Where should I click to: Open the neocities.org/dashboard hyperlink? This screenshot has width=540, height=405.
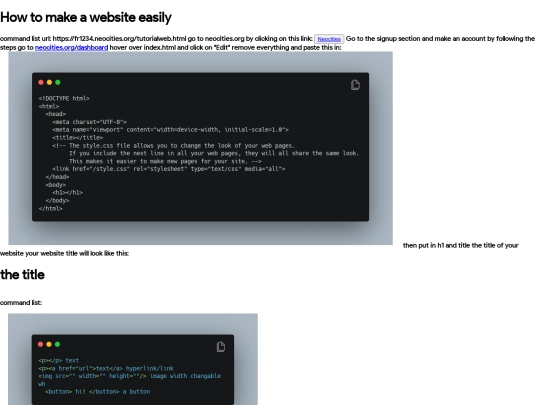pos(71,48)
